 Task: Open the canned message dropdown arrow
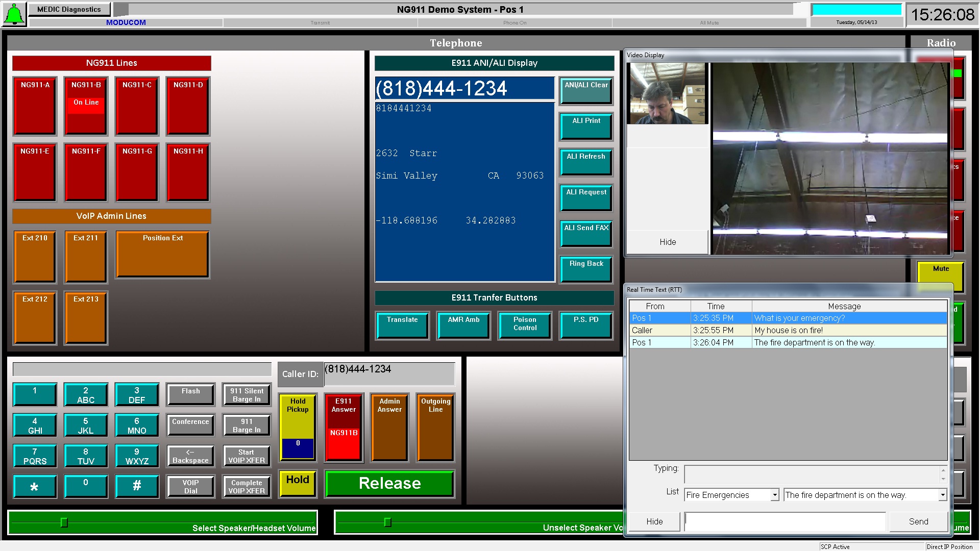[942, 495]
